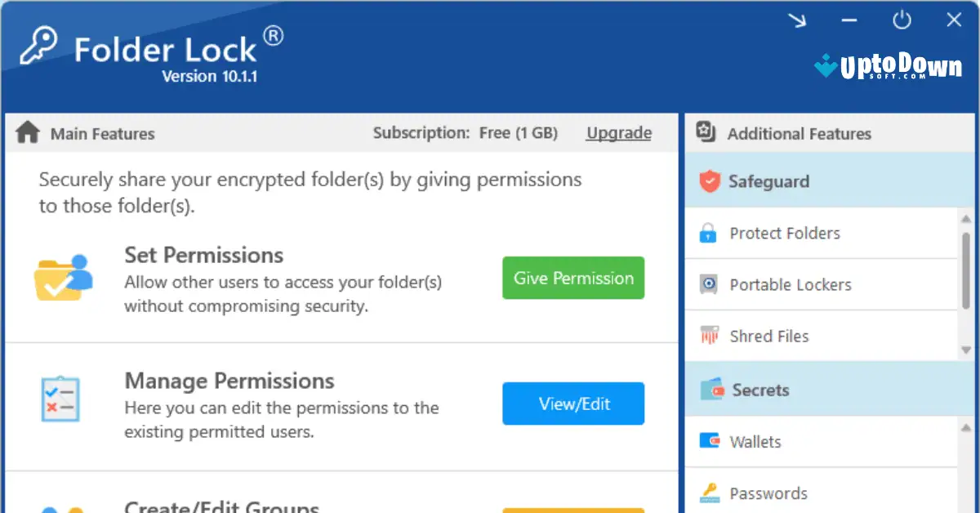Click the Set Permissions folder icon
Screen dimensions: 980x513
tap(64, 278)
